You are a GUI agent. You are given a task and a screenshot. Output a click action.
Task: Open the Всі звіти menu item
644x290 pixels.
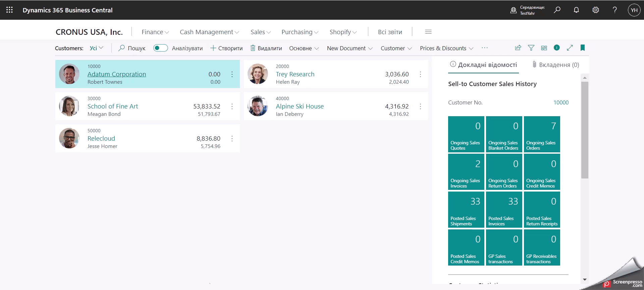(x=390, y=32)
